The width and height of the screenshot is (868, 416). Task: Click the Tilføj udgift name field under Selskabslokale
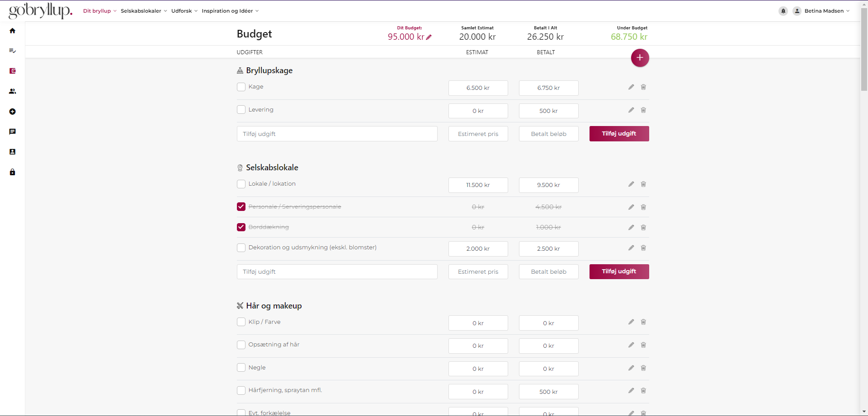pos(337,272)
